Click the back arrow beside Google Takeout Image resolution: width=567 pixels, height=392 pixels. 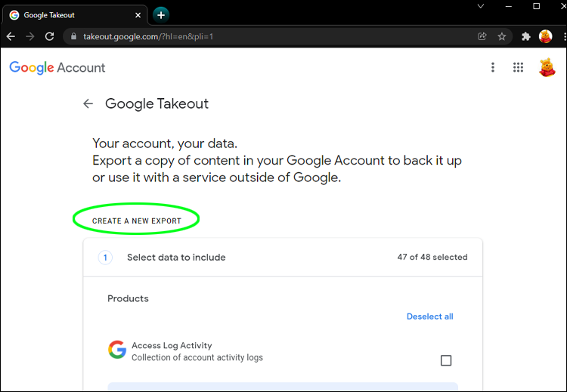click(x=88, y=104)
